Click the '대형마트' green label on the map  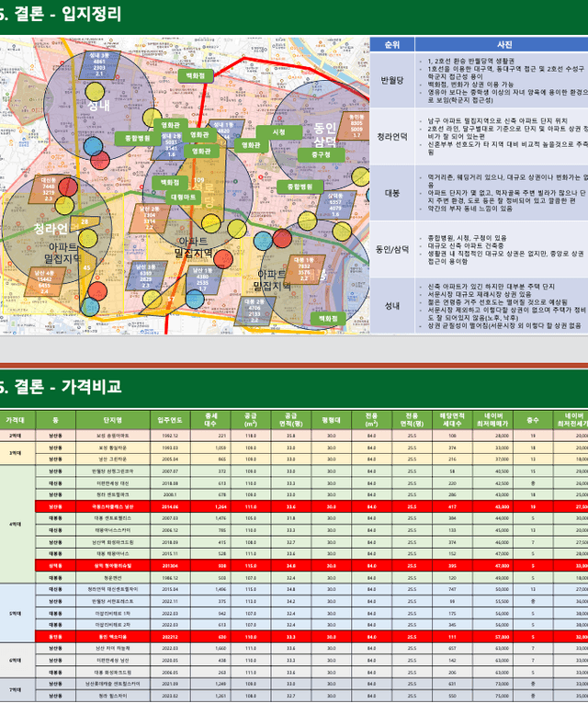(184, 197)
